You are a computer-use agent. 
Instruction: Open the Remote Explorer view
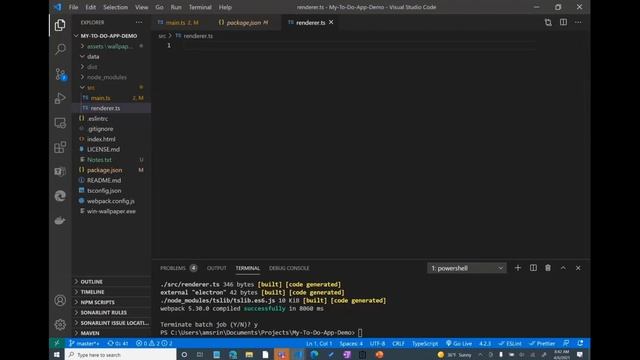(x=60, y=123)
